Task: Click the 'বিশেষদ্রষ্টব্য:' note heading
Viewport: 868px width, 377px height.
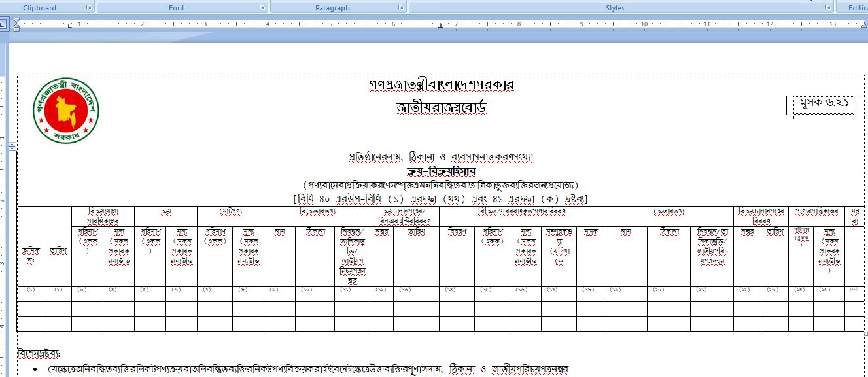Action: click(x=39, y=354)
